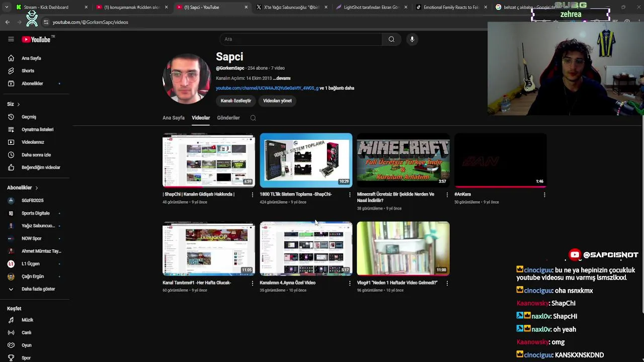
Task: Open the #AnKara video thumbnail
Action: 500,160
